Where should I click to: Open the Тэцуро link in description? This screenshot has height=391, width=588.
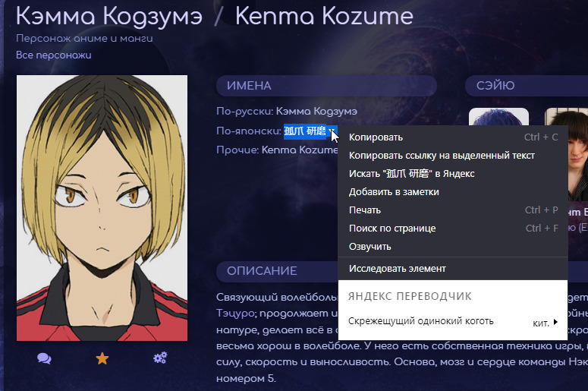click(235, 314)
